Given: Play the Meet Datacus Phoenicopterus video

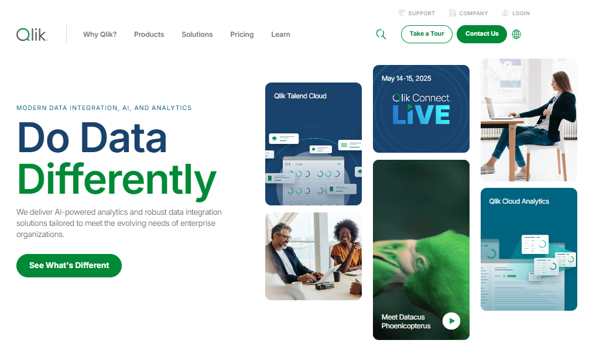Looking at the screenshot, I should [451, 321].
